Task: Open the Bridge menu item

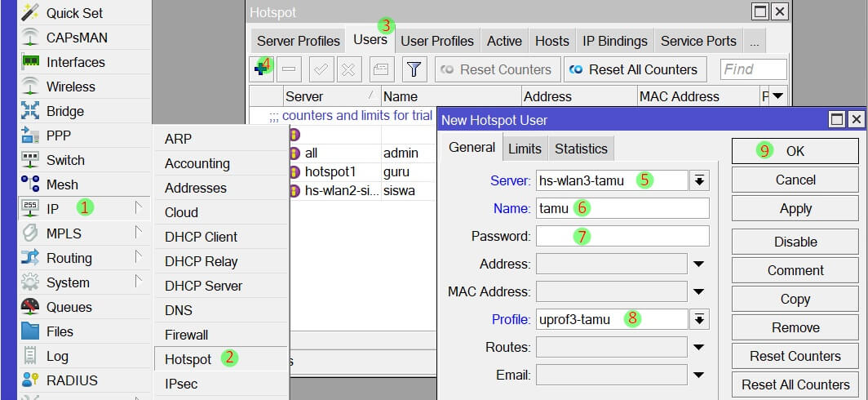Action: point(64,111)
